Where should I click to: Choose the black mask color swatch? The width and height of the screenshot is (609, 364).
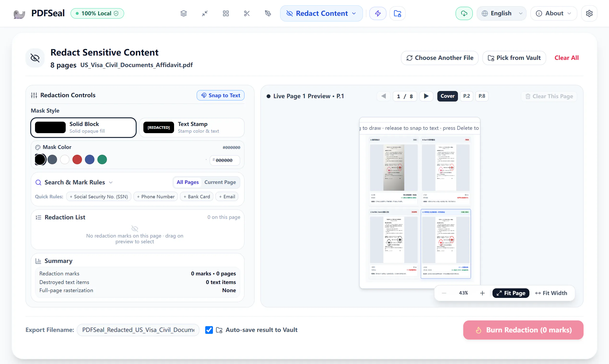pos(40,160)
